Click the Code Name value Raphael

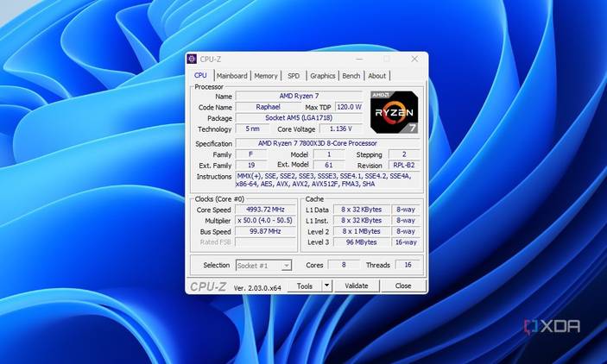268,107
